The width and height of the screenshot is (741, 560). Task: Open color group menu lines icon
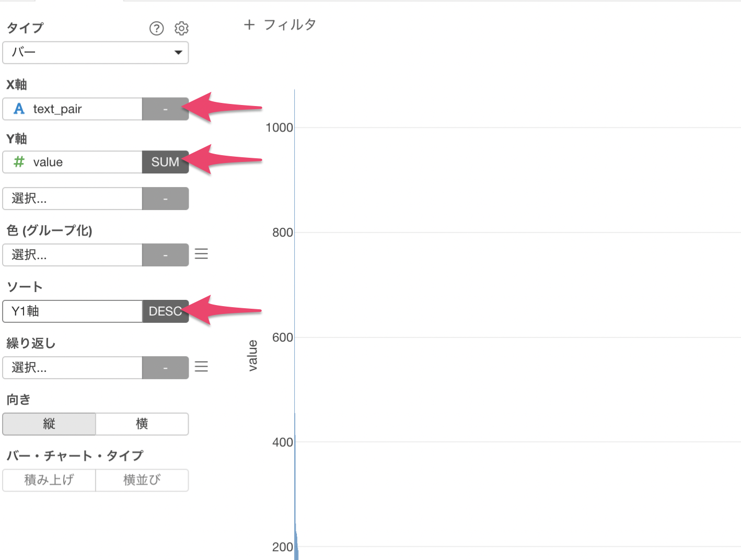pyautogui.click(x=201, y=254)
